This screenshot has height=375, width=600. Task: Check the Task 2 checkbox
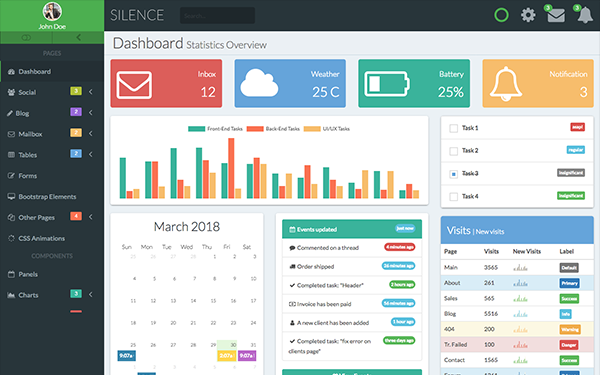[x=453, y=151]
